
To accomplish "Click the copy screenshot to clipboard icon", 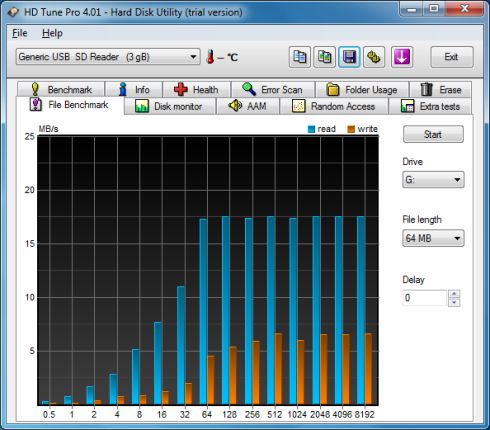I will (324, 57).
